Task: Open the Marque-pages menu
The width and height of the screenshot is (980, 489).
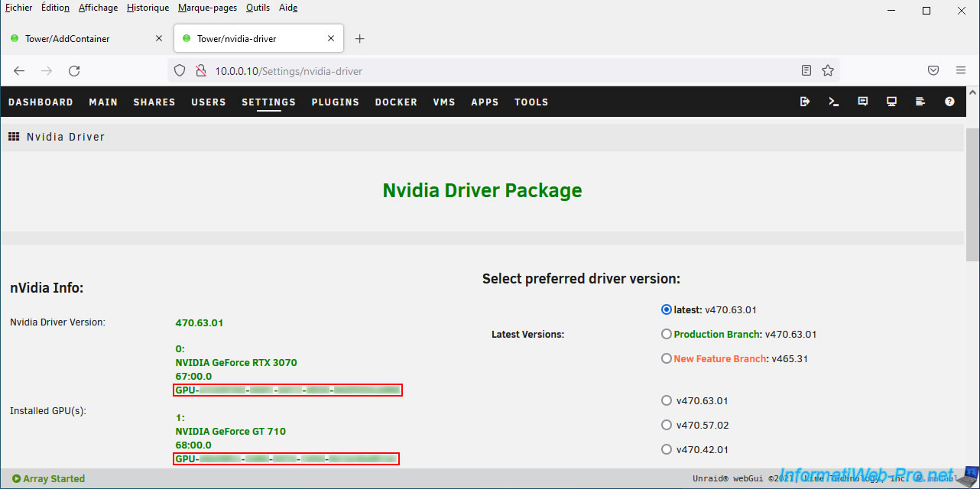Action: click(207, 8)
